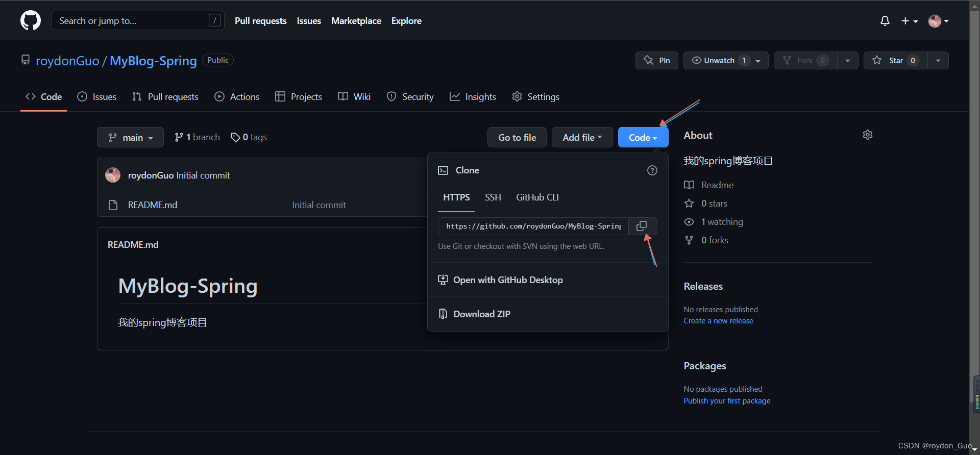Open the user avatar menu
The width and height of the screenshot is (980, 455).
pyautogui.click(x=938, y=21)
